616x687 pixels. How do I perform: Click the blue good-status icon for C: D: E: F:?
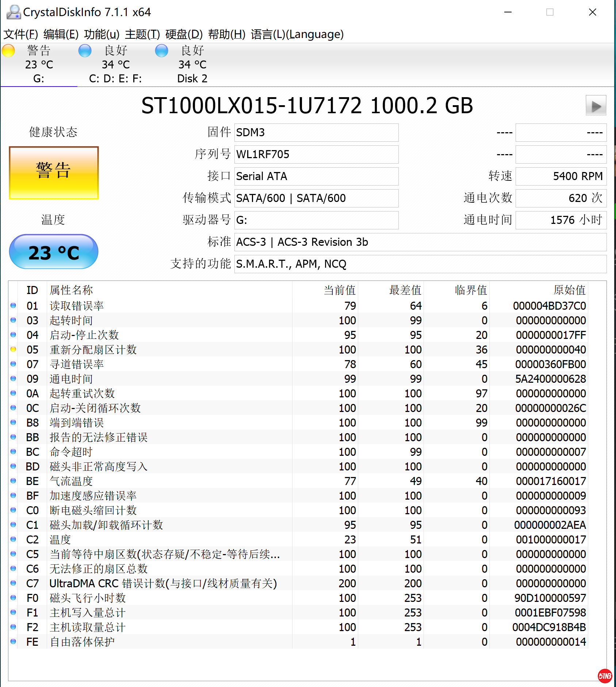(x=85, y=51)
